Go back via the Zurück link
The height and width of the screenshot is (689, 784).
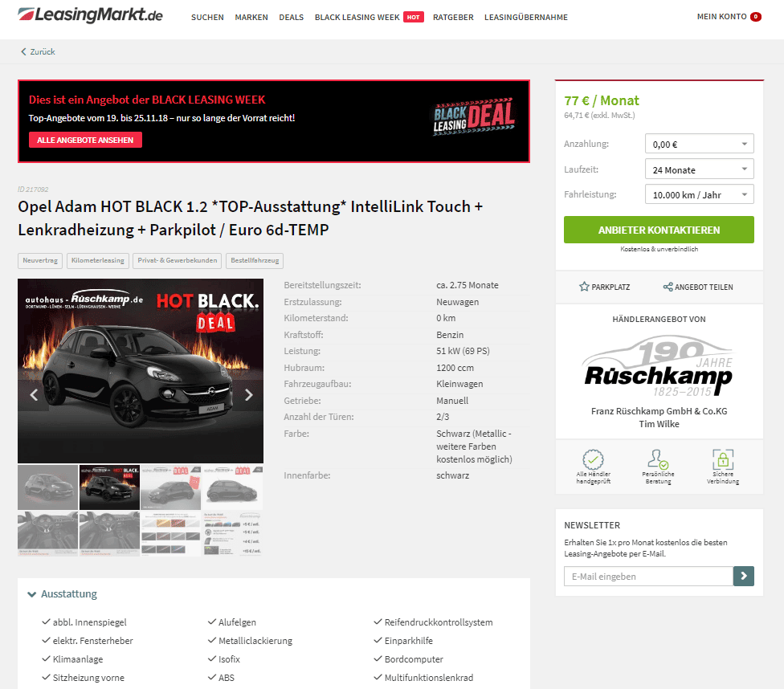[x=38, y=51]
